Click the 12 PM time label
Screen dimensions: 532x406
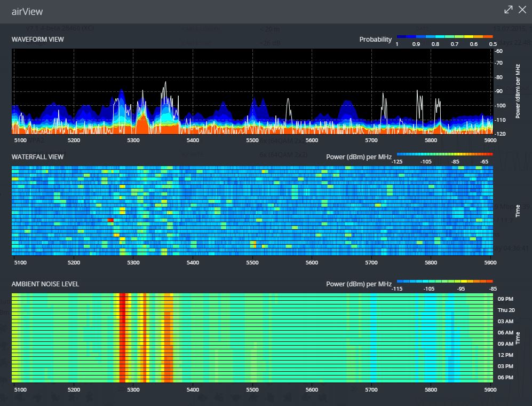click(x=505, y=355)
